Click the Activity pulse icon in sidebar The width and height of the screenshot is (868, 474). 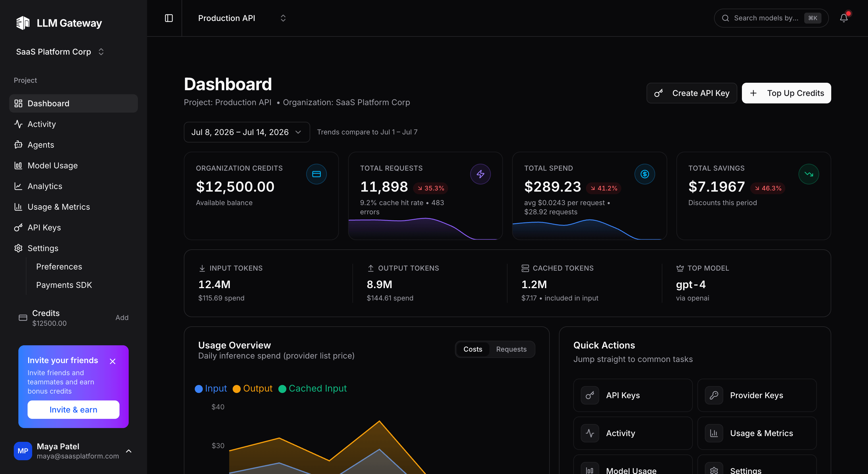click(x=18, y=124)
